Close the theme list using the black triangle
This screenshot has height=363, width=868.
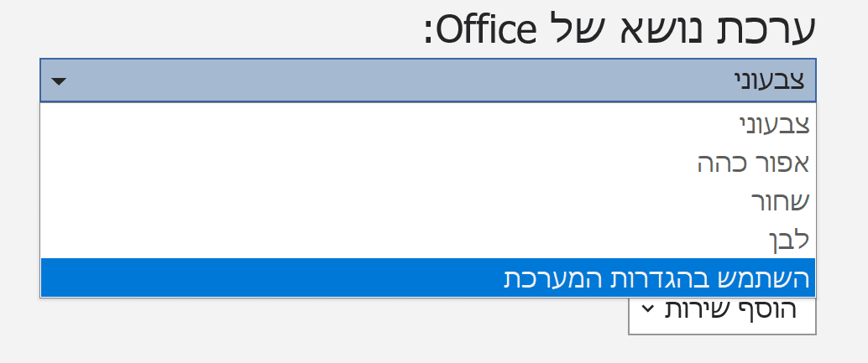pyautogui.click(x=59, y=81)
